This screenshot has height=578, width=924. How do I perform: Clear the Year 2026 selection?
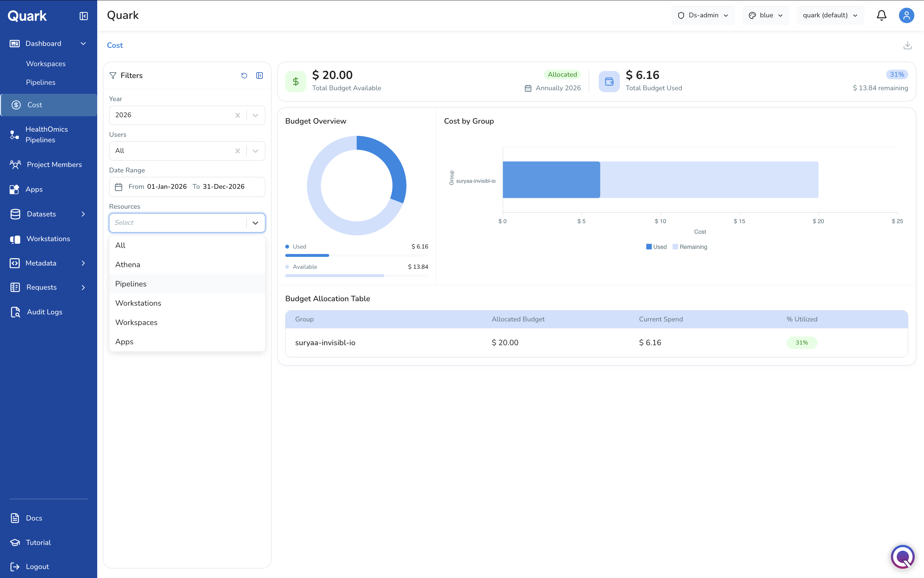tap(237, 115)
